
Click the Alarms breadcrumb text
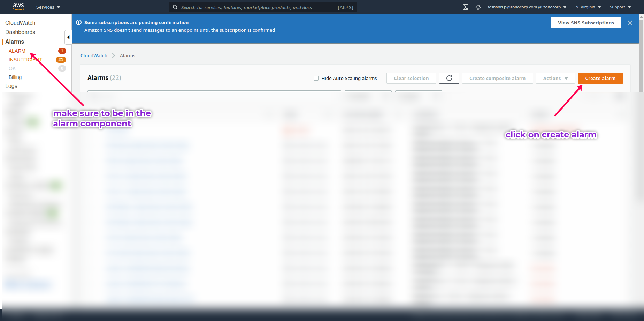click(x=128, y=55)
